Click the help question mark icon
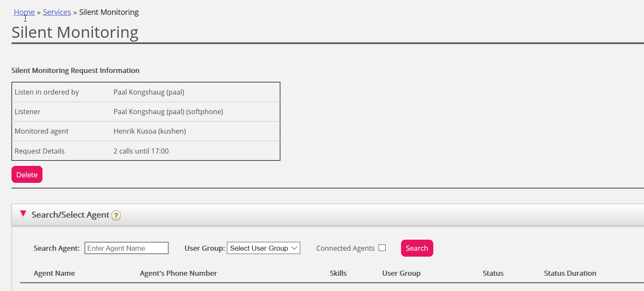Screen dimensions: 644x291 [116, 215]
